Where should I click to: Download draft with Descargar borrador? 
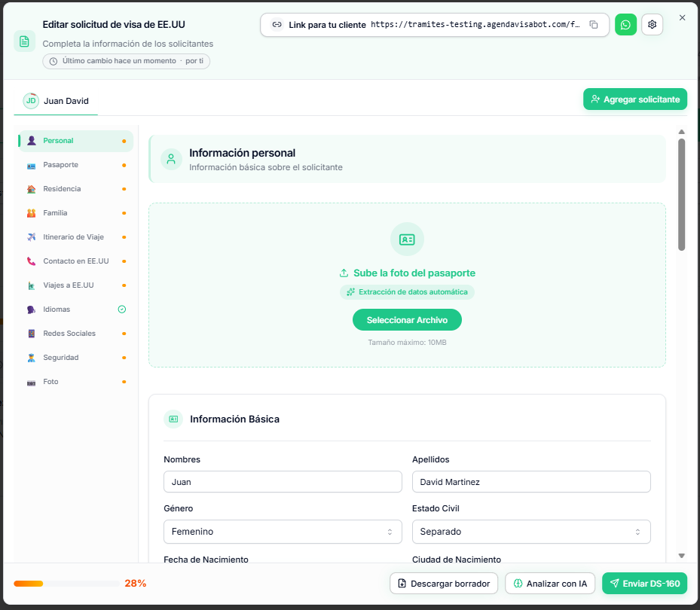point(444,583)
